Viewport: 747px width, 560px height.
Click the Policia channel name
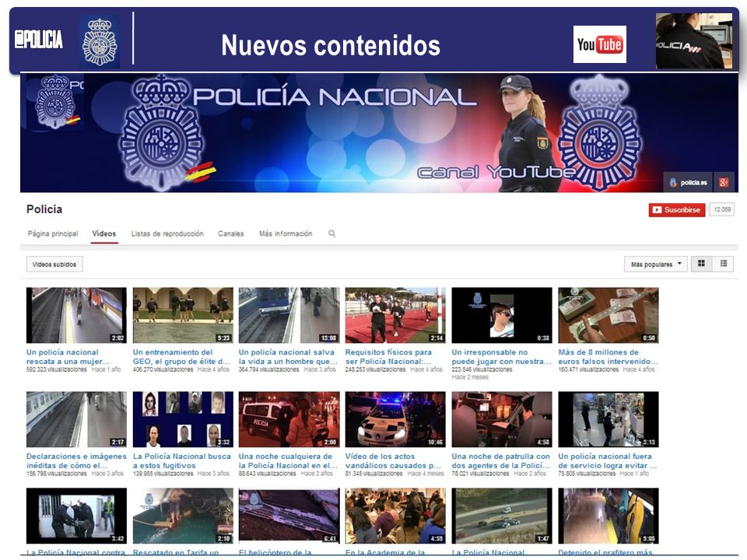click(44, 209)
